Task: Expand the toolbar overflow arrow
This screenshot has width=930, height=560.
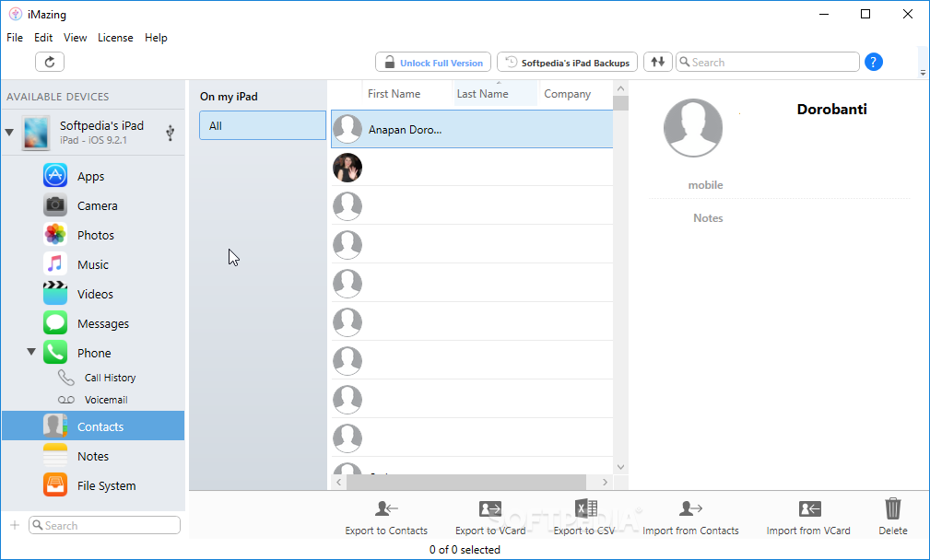Action: [x=923, y=73]
